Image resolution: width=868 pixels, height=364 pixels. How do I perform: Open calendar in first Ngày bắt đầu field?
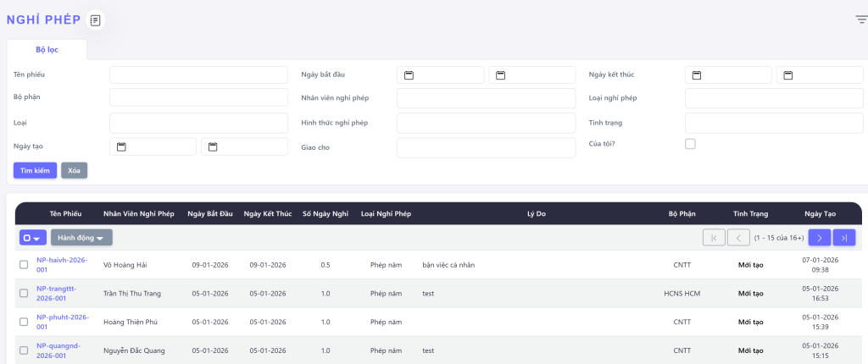409,75
